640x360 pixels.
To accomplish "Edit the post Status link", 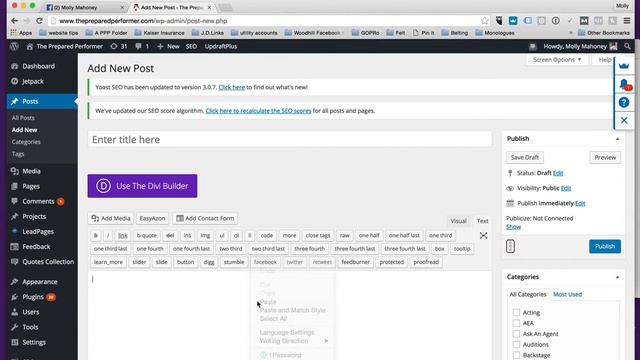I will [558, 173].
